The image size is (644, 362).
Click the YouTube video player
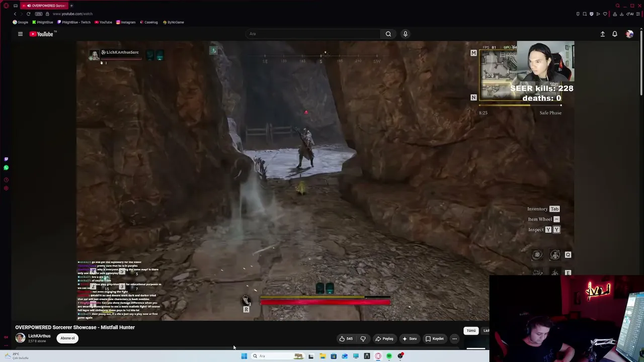tap(325, 180)
